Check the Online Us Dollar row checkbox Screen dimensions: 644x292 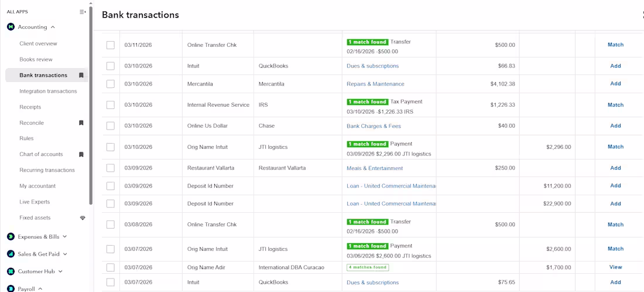(x=111, y=126)
